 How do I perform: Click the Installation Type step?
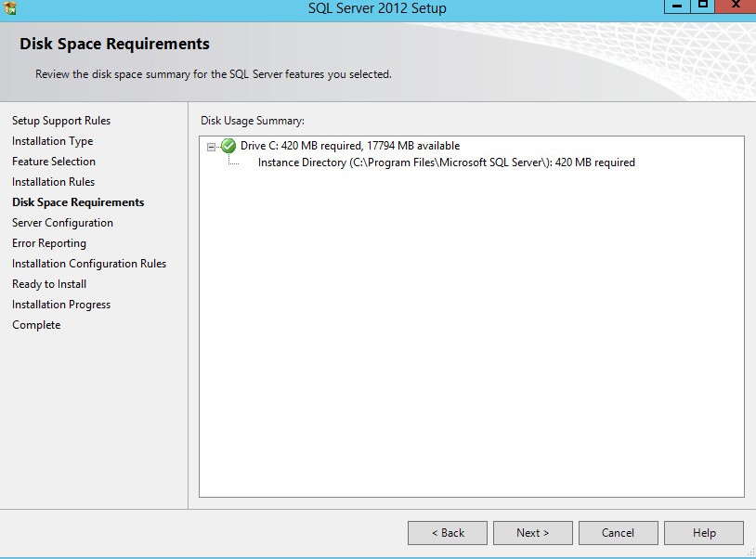pyautogui.click(x=53, y=141)
